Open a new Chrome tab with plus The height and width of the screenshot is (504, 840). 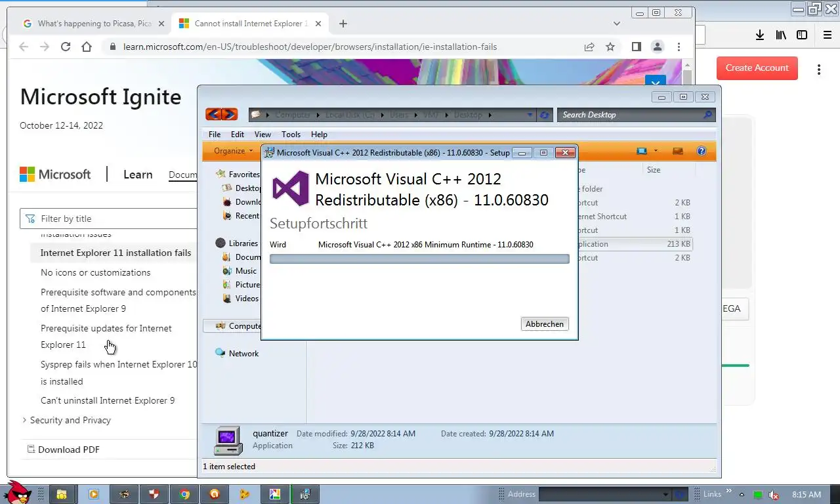(x=343, y=24)
